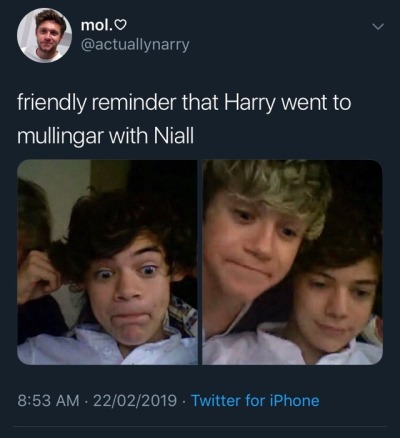The width and height of the screenshot is (400, 438).
Task: Open the round profile avatar of mol.
Action: (44, 35)
